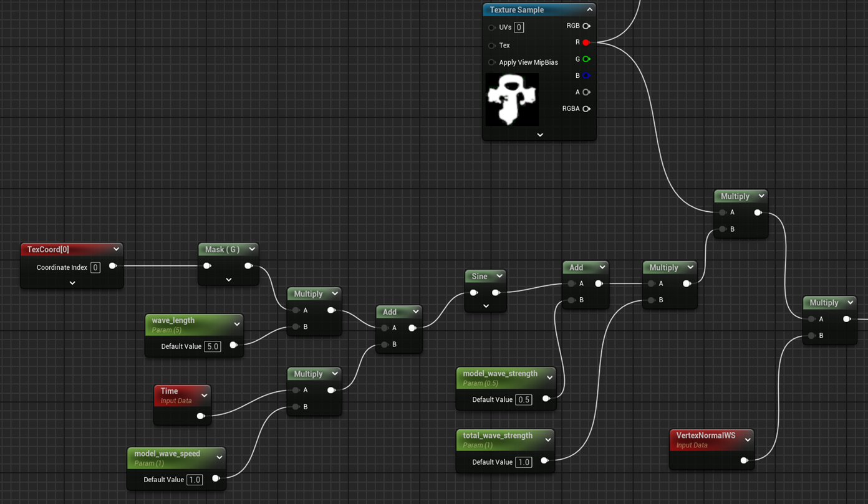Image resolution: width=868 pixels, height=504 pixels.
Task: Edit model_wave_strength Default Value 0.5 field
Action: point(524,400)
